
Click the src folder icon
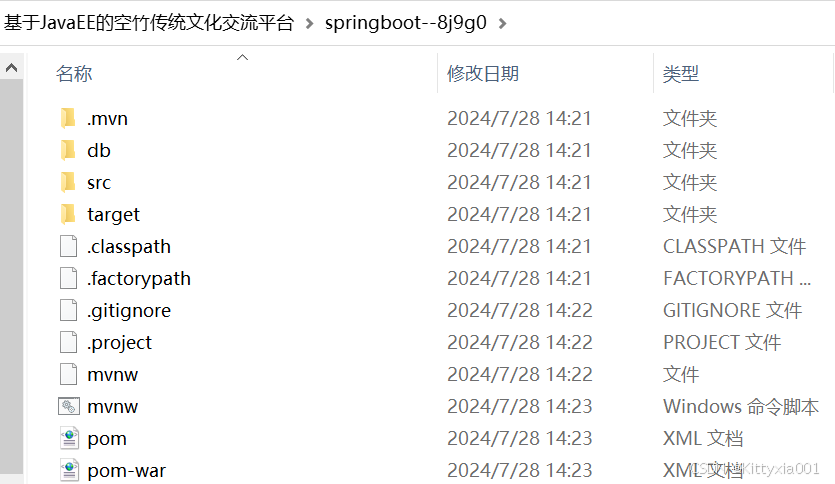(68, 182)
